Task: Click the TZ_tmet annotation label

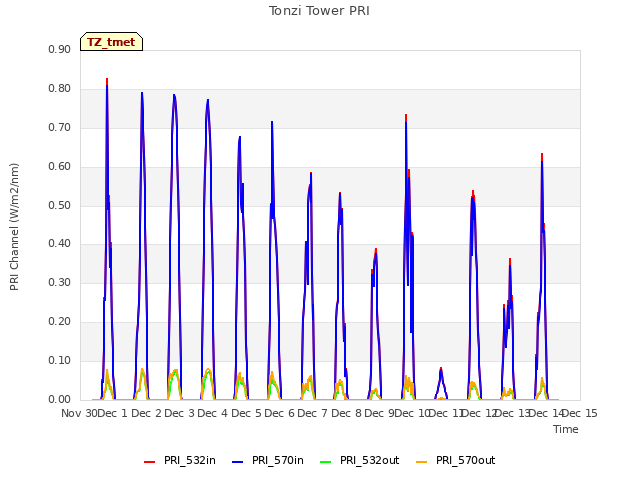Action: click(x=111, y=42)
